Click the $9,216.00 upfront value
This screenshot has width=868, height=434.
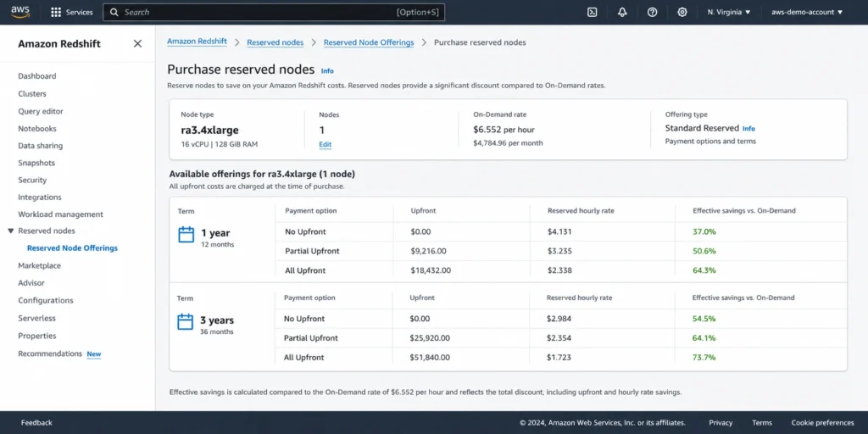click(x=428, y=251)
